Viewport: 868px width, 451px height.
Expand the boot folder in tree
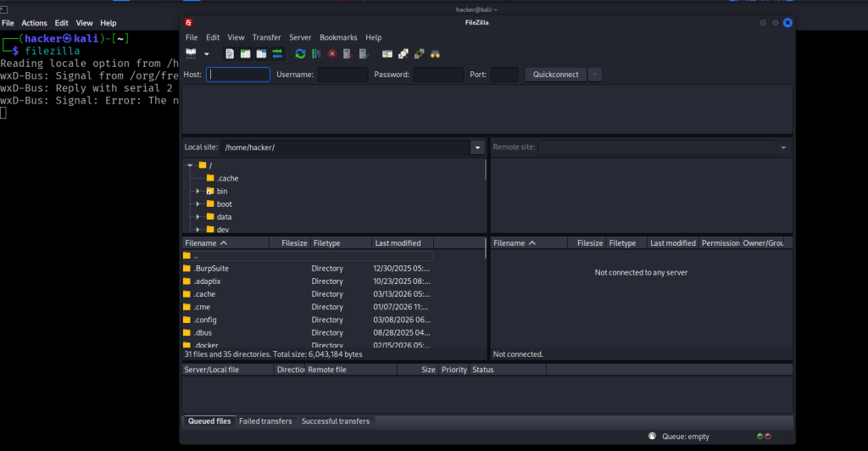tap(198, 204)
